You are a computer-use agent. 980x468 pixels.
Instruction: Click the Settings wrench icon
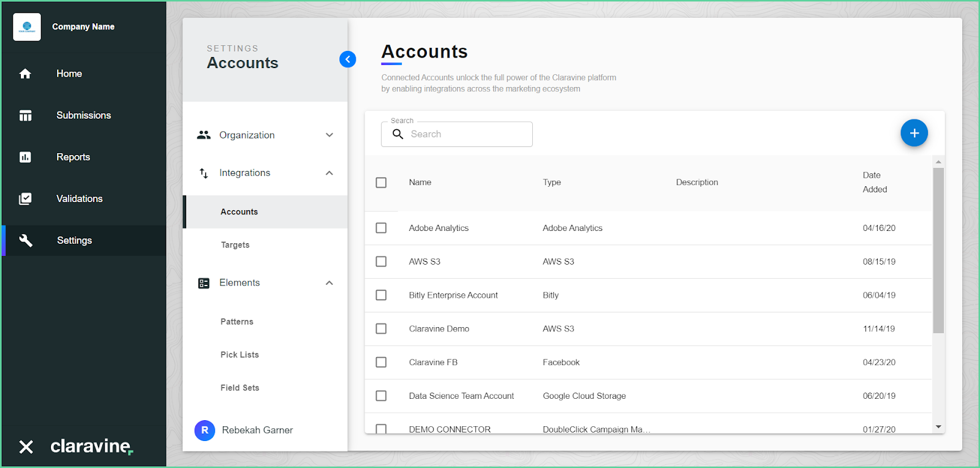(26, 241)
